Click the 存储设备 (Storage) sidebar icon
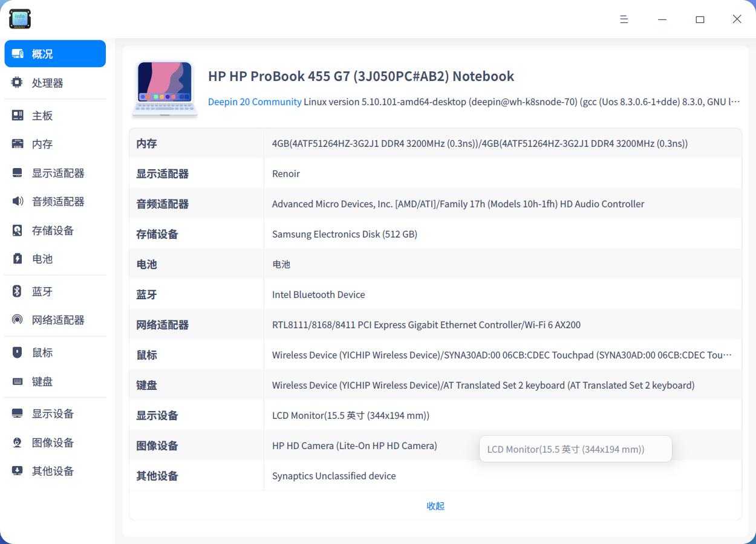 pos(18,230)
